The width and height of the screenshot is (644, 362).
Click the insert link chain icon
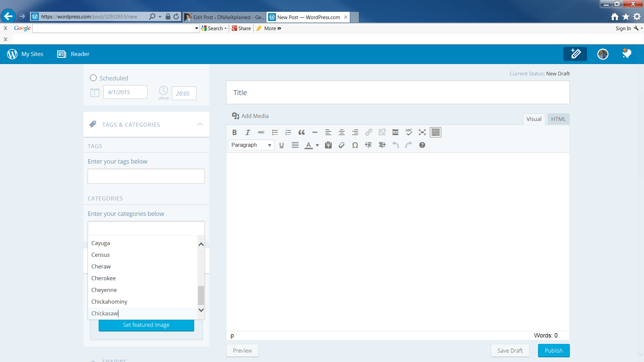369,132
